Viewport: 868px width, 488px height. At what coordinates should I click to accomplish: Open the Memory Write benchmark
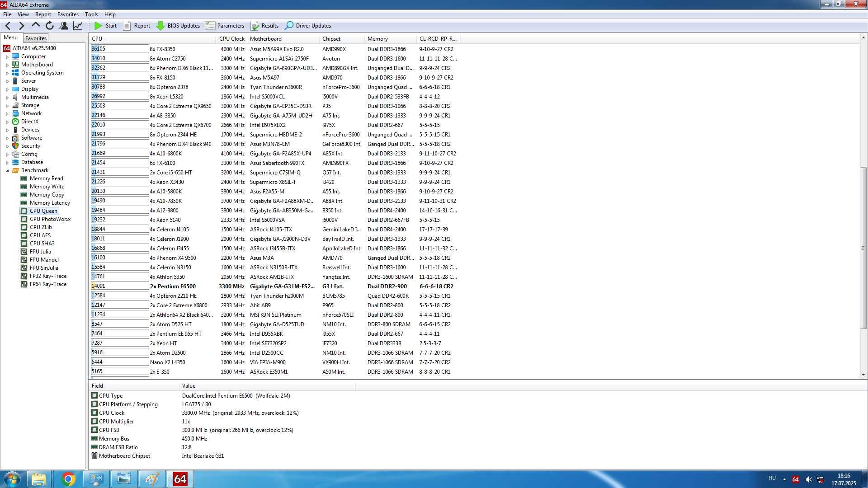(x=47, y=187)
